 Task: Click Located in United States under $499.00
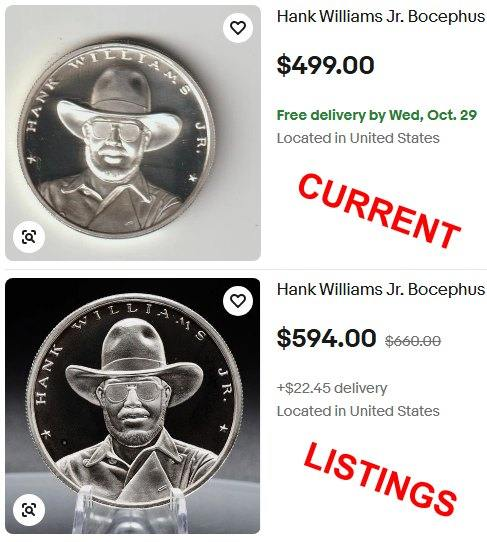[x=358, y=138]
